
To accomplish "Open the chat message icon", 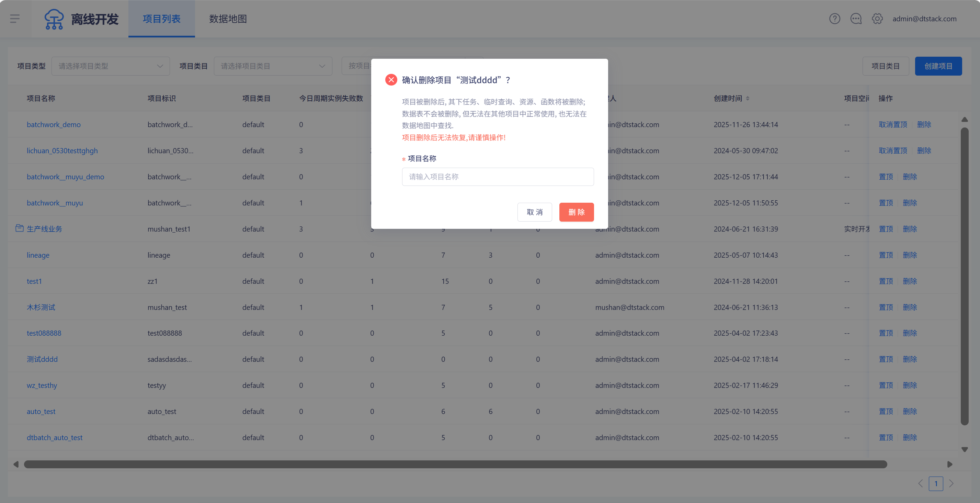I will tap(856, 19).
